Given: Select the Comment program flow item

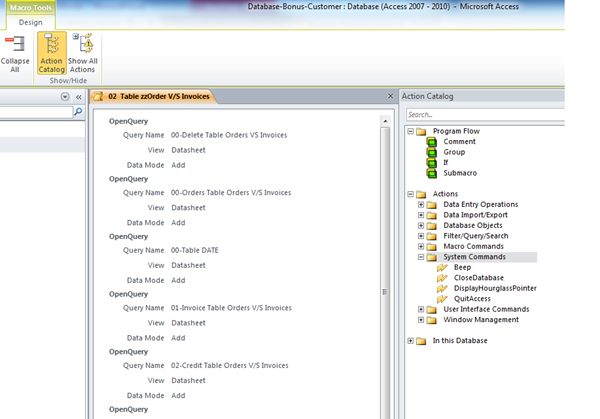Looking at the screenshot, I should click(459, 142).
